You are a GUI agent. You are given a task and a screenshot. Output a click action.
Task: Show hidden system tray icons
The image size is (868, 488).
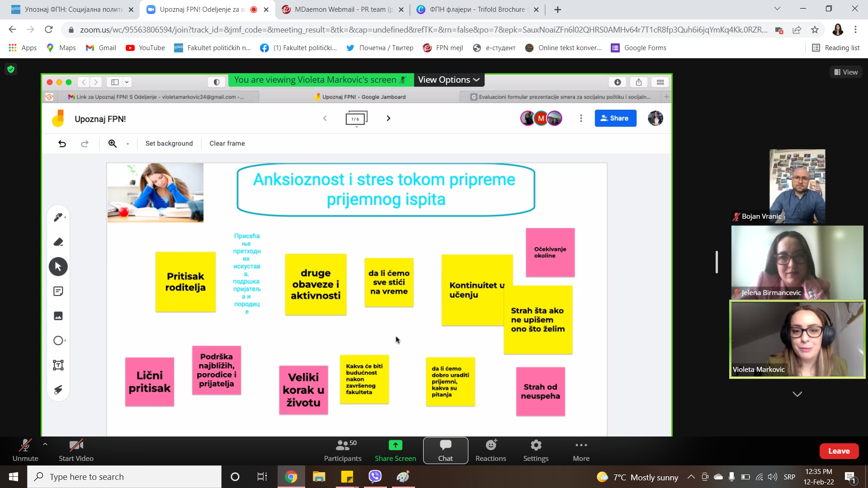(x=691, y=477)
